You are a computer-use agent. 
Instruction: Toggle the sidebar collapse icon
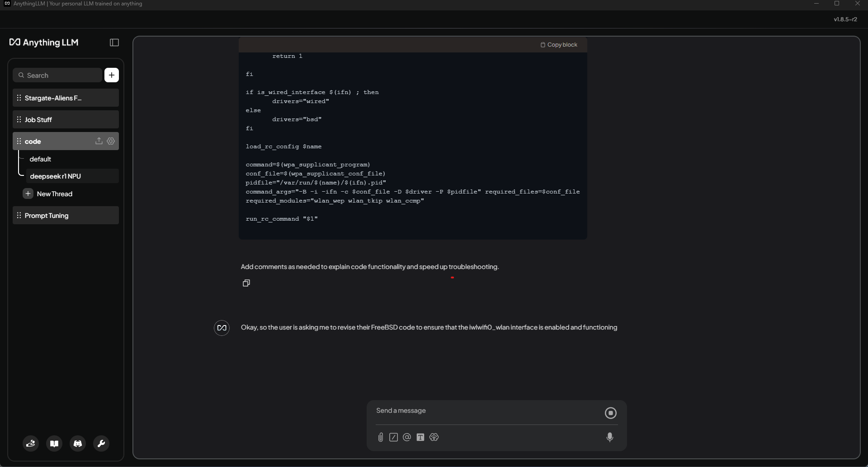(114, 42)
